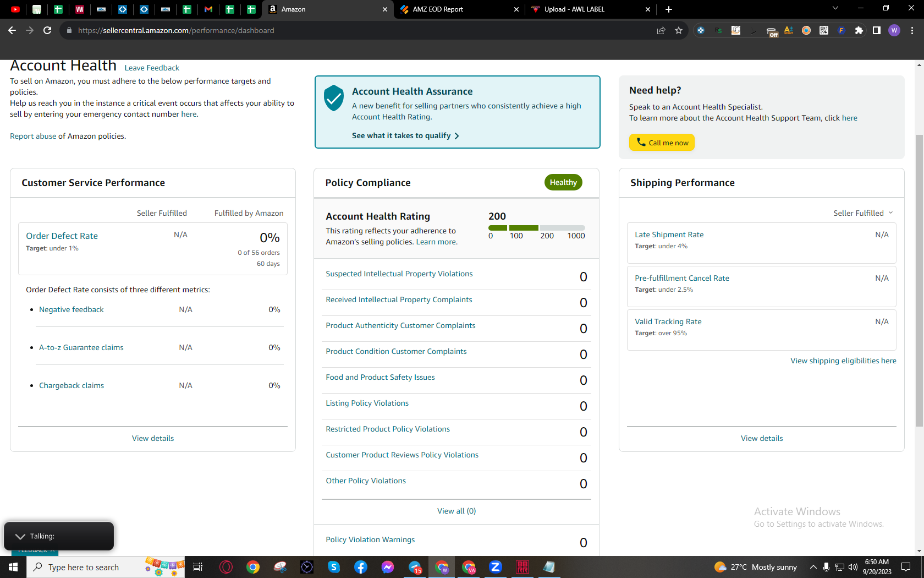The image size is (924, 578).
Task: Reload the Seller Central page
Action: click(x=47, y=30)
